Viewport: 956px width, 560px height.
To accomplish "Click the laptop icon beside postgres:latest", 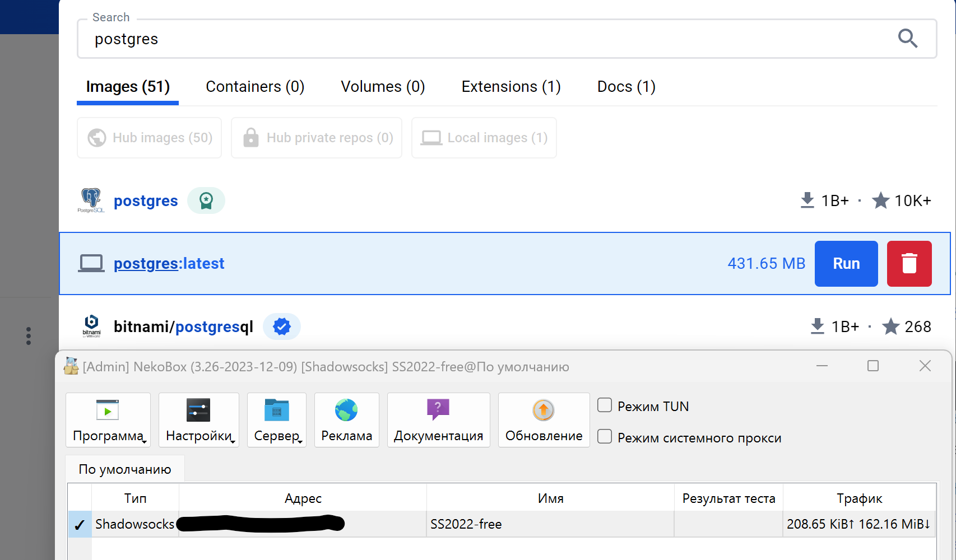I will click(x=91, y=263).
